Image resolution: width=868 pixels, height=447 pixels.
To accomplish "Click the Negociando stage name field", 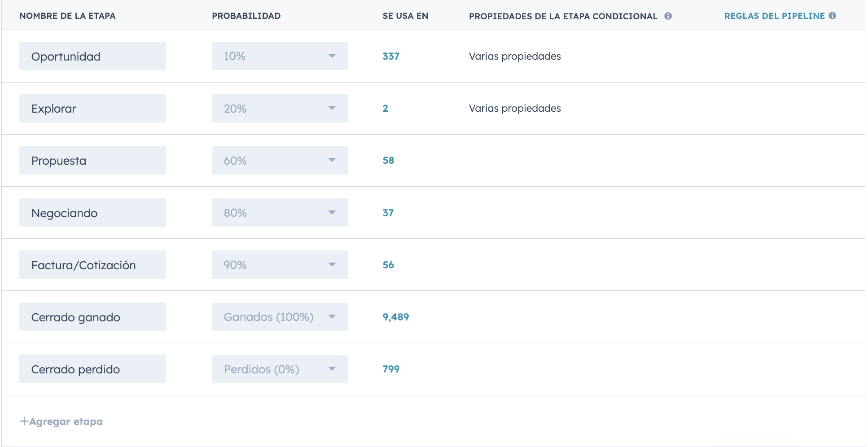I will [x=92, y=213].
